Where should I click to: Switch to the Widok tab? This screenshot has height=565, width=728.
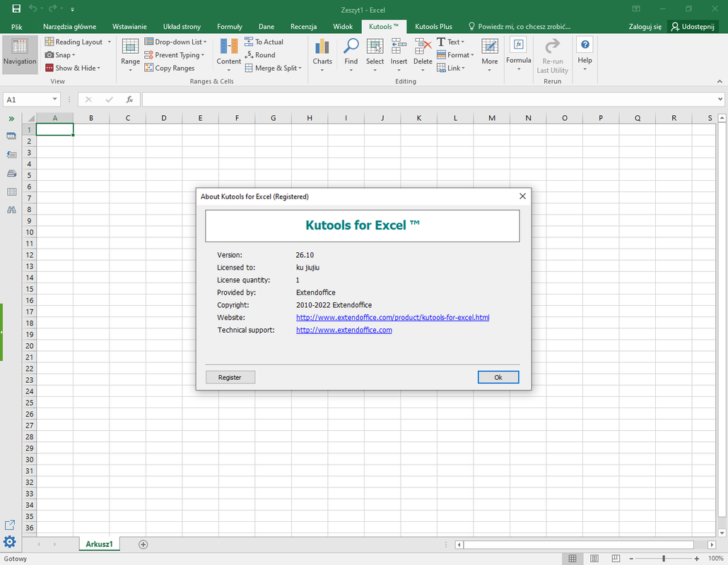tap(343, 26)
